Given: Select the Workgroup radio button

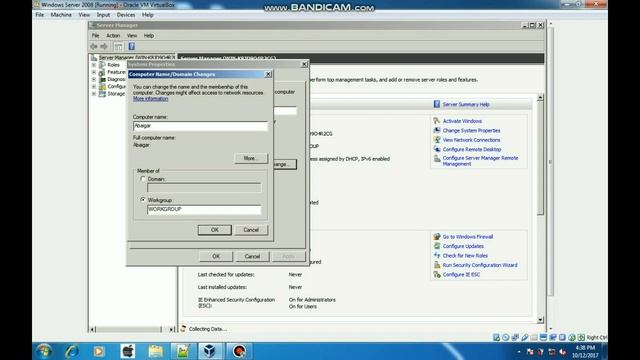Looking at the screenshot, I should click(143, 200).
